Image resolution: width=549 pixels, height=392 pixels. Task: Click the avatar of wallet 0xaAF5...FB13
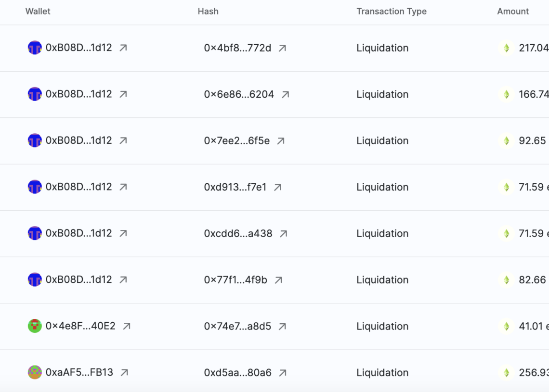[x=35, y=372]
